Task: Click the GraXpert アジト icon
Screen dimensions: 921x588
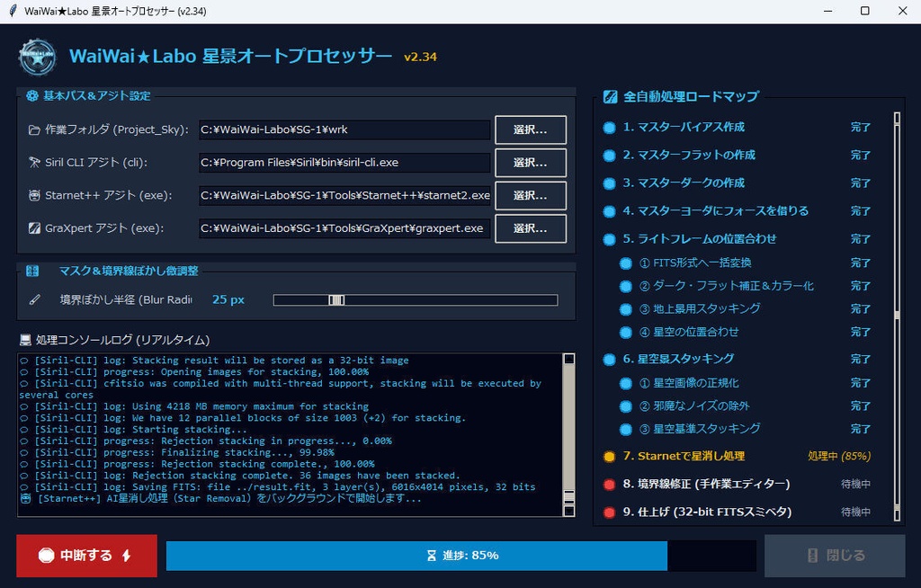Action: tap(34, 227)
